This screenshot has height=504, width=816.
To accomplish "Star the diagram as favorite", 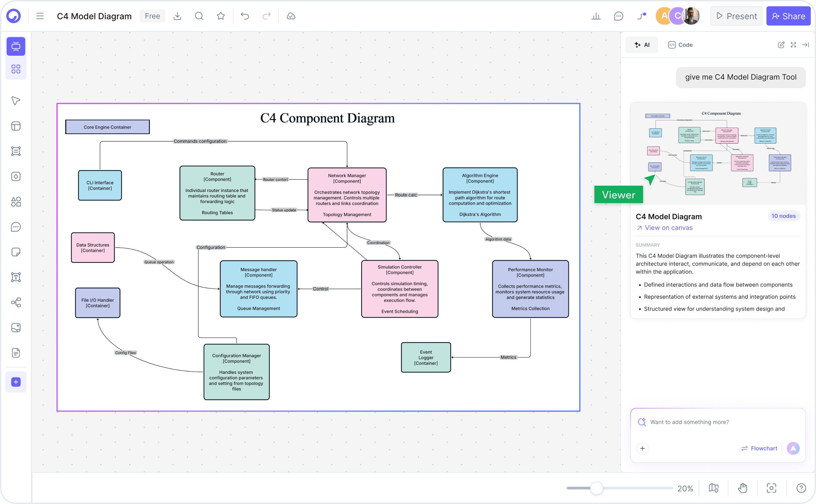I will 221,16.
